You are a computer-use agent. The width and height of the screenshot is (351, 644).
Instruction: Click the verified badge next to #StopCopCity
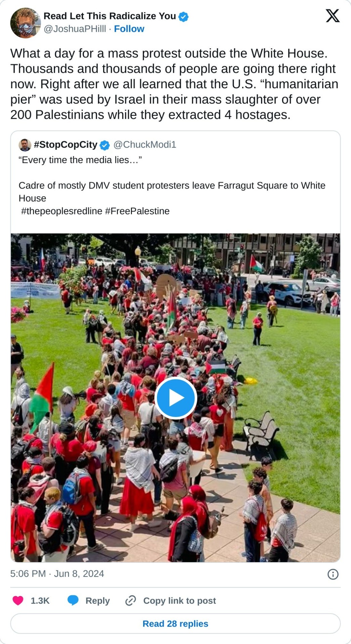point(105,145)
